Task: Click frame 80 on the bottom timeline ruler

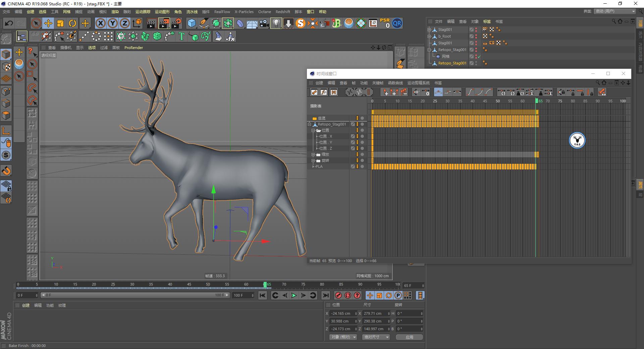Action: pyautogui.click(x=322, y=285)
